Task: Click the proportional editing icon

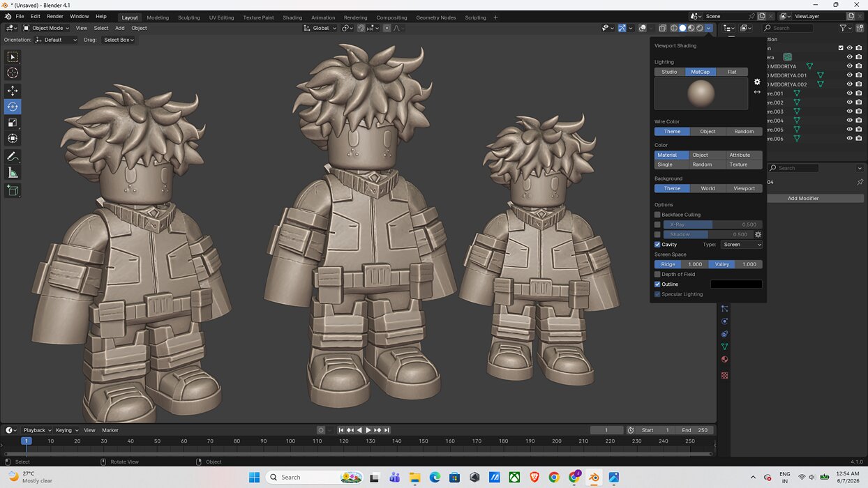Action: (x=387, y=28)
